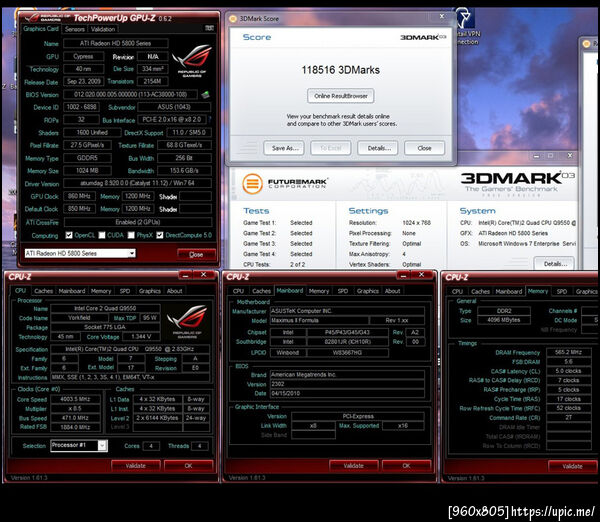This screenshot has height=522, width=600.
Task: Minimize the leftmost CPU-Z window
Action: [x=185, y=276]
